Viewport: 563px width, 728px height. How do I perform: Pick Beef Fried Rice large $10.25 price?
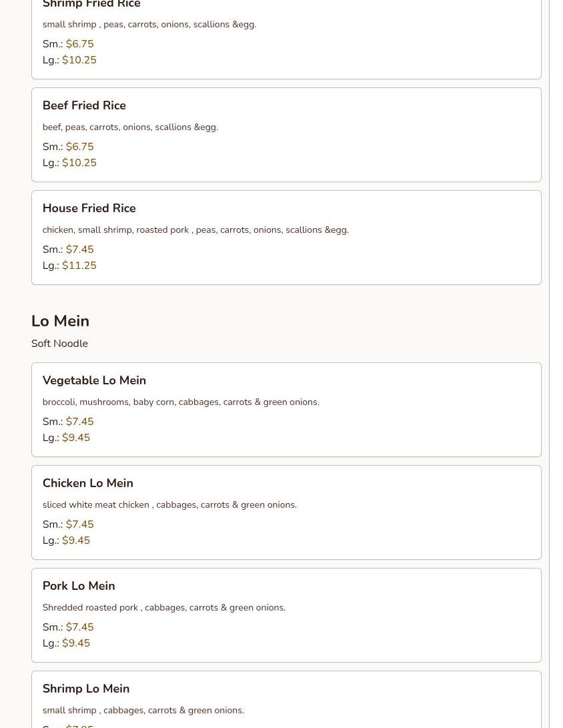[79, 163]
